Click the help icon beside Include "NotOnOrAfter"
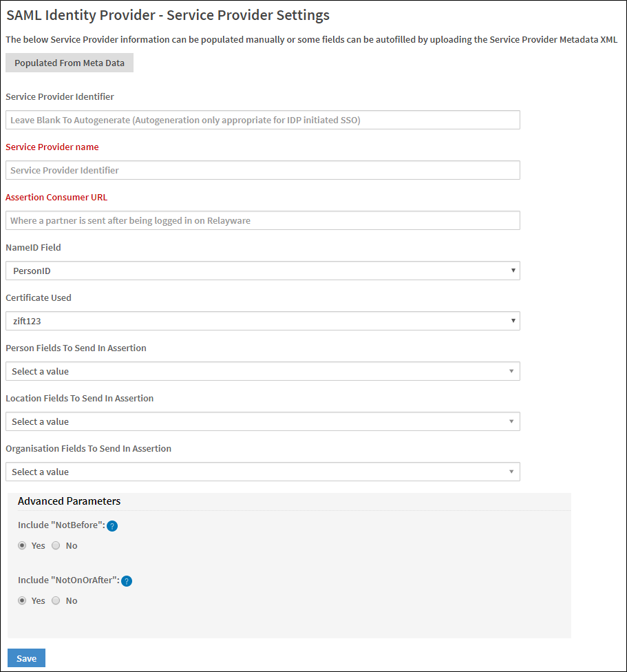This screenshot has width=627, height=672. pyautogui.click(x=126, y=580)
